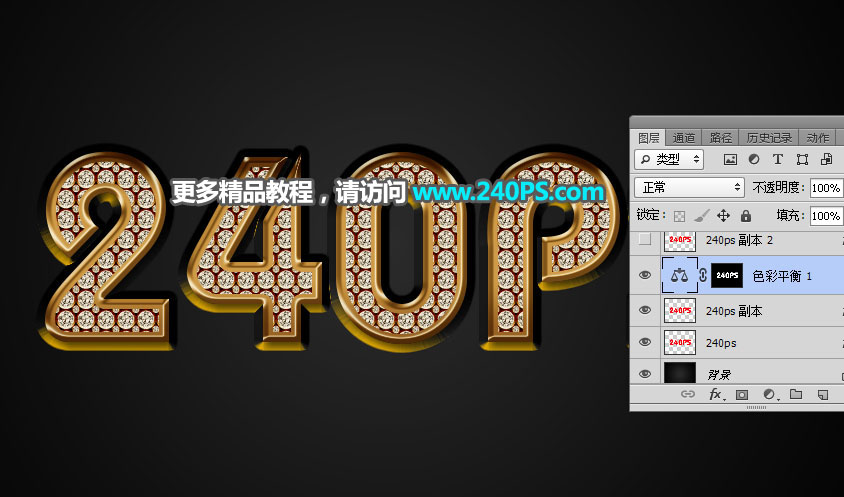
Task: Create new layer icon
Action: coord(823,395)
